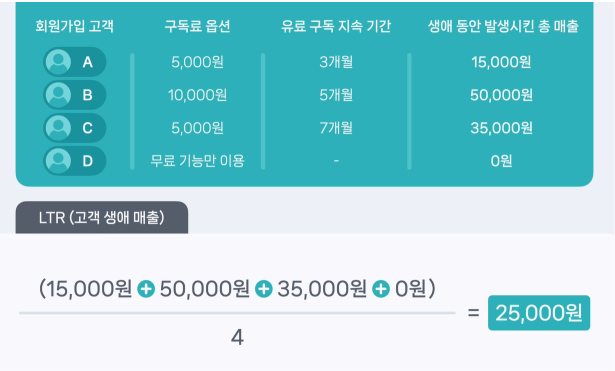Click the avatar icon for customer C
The width and height of the screenshot is (615, 371).
pos(58,128)
